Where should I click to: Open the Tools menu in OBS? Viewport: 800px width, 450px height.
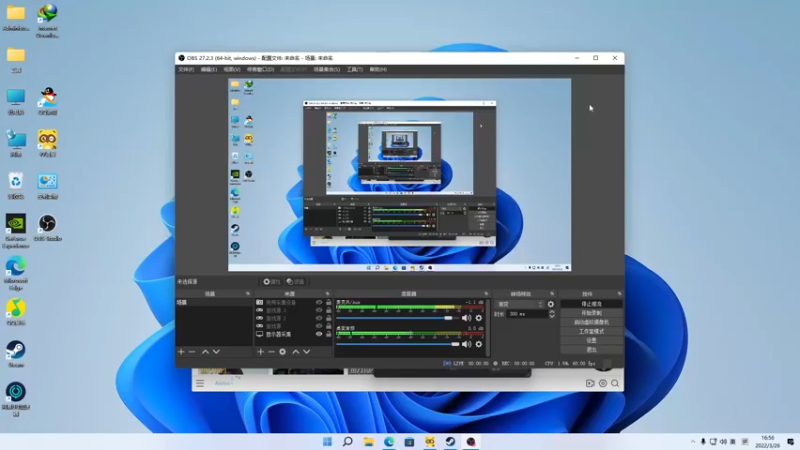354,69
